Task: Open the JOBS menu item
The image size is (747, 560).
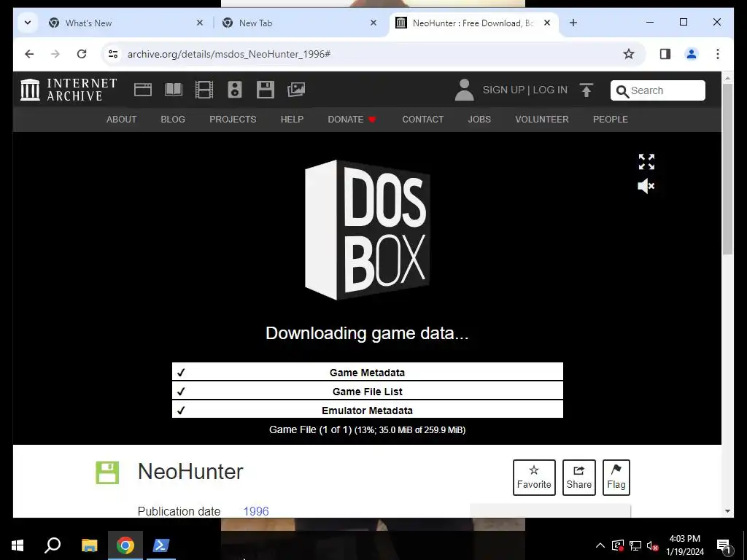Action: (x=479, y=120)
